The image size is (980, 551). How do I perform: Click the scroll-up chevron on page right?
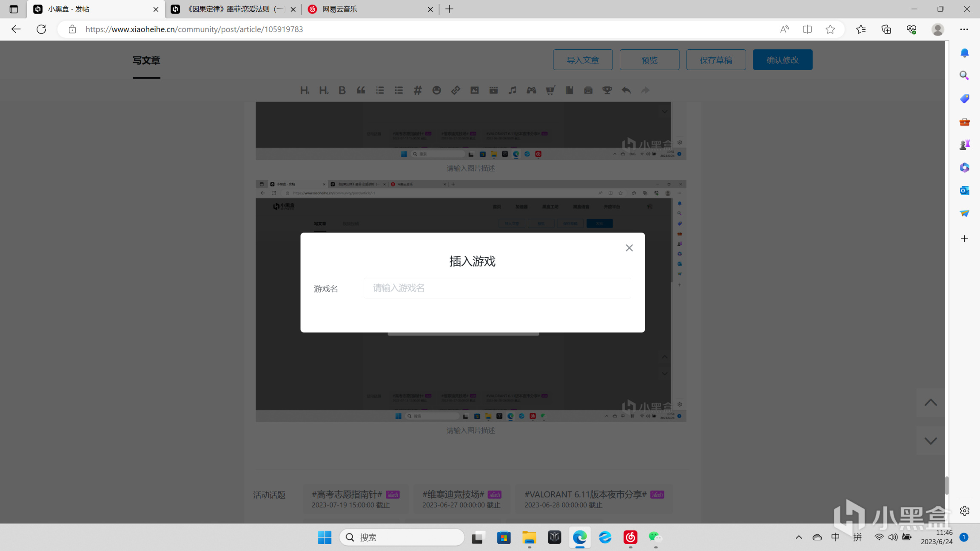930,402
